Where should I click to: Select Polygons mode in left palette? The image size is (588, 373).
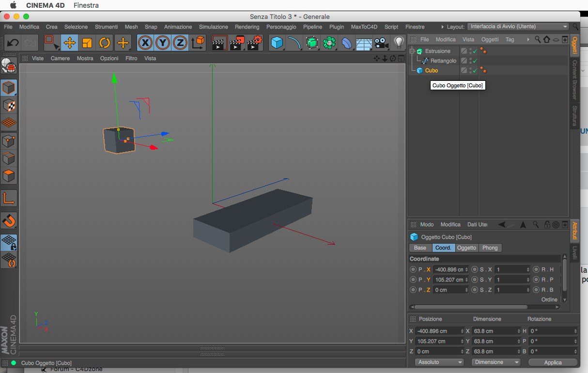9,175
